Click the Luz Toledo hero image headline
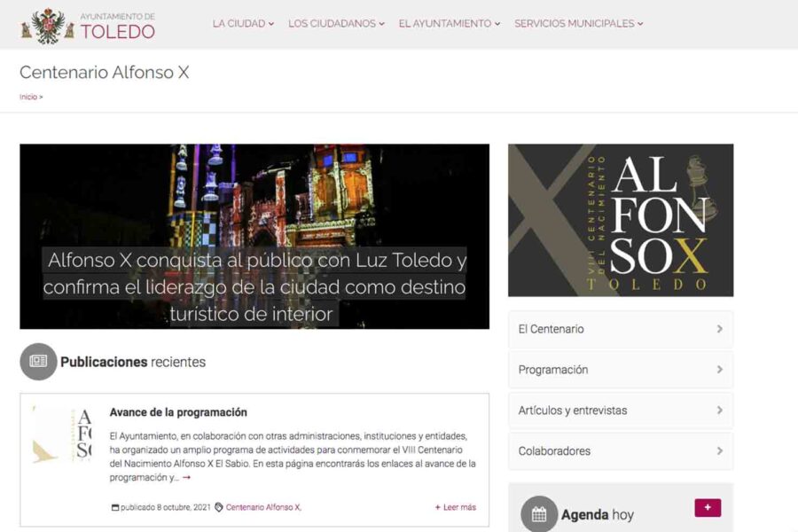The image size is (798, 532). point(254,286)
